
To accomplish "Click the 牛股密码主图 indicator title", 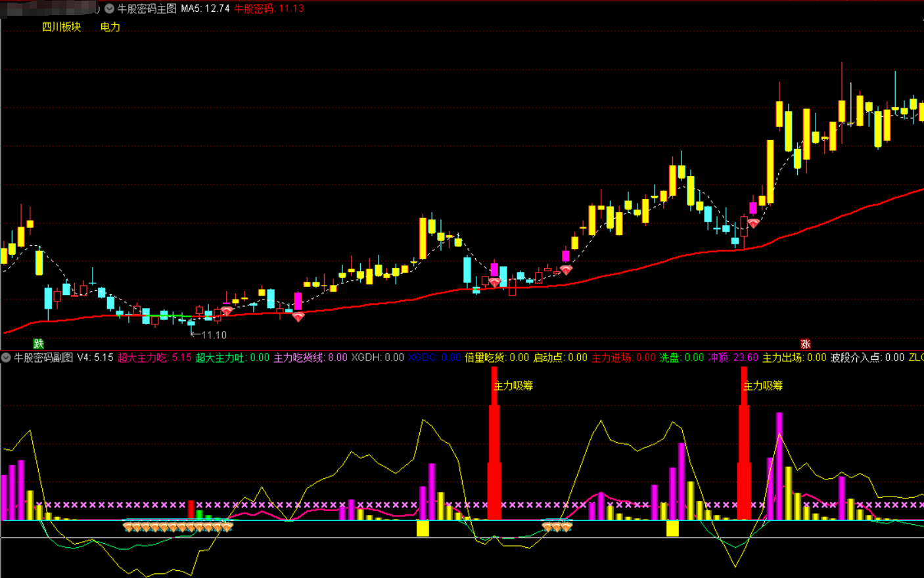I will (x=147, y=9).
